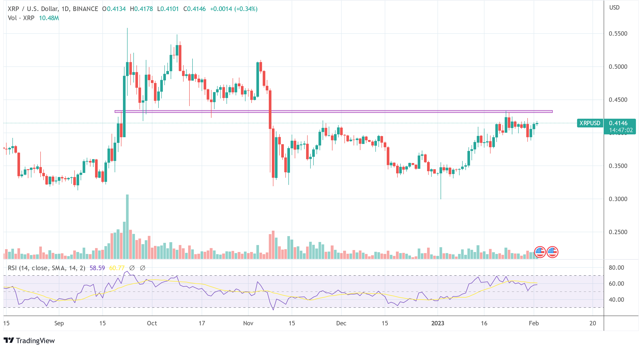Click the Feb label on the time axis

[534, 323]
